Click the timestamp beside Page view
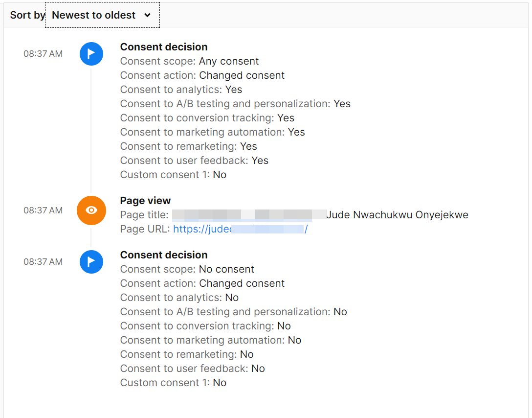The width and height of the screenshot is (532, 418). [x=43, y=210]
